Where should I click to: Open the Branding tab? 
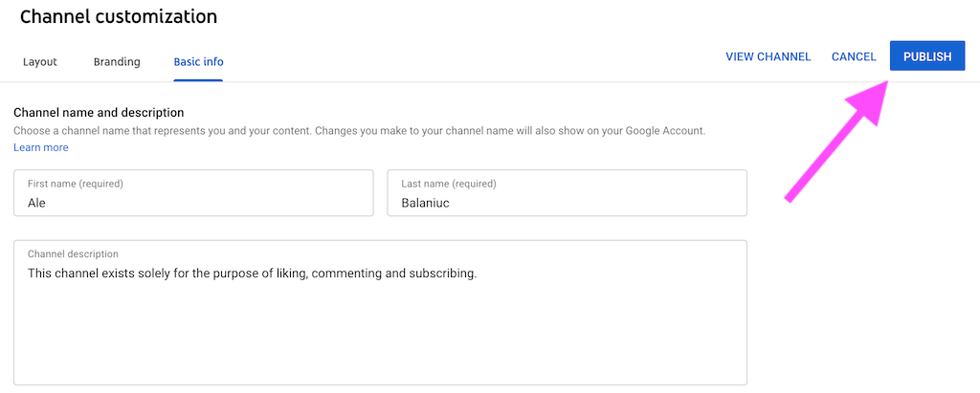coord(117,62)
